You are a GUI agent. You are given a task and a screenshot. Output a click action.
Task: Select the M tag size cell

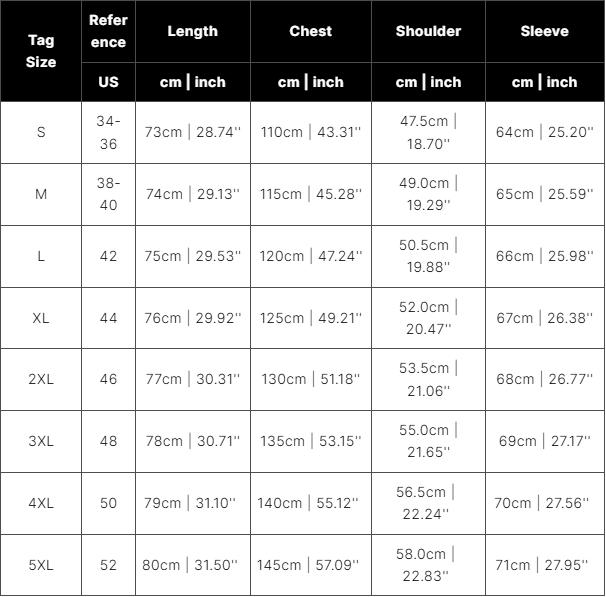[x=41, y=194]
